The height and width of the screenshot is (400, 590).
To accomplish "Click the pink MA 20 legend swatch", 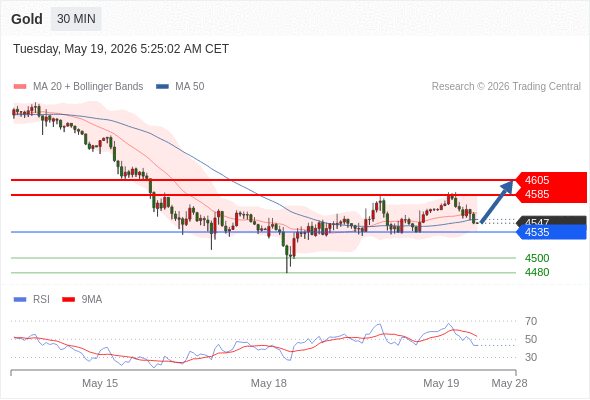I will tap(20, 87).
